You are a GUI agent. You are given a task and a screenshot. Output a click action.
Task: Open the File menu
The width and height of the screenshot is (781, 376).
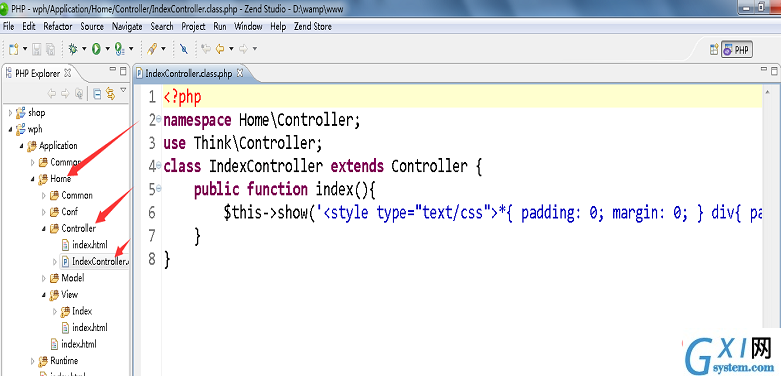click(8, 26)
